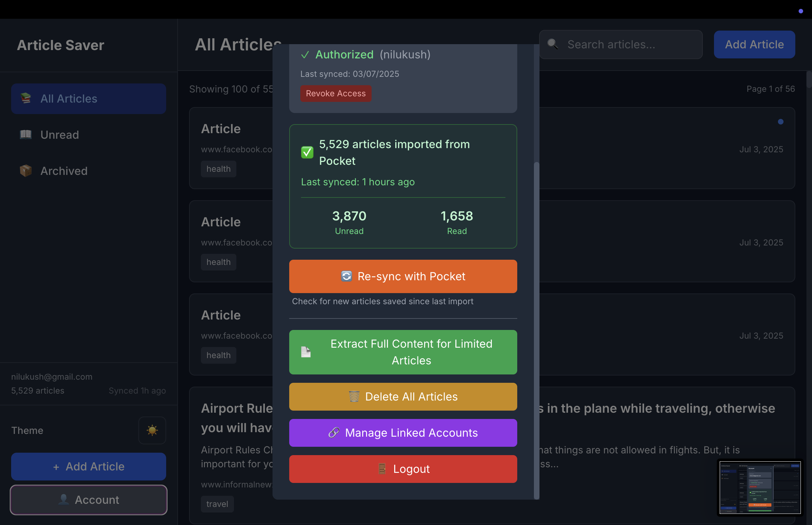Viewport: 812px width, 525px height.
Task: Click the All Articles books icon
Action: click(26, 98)
